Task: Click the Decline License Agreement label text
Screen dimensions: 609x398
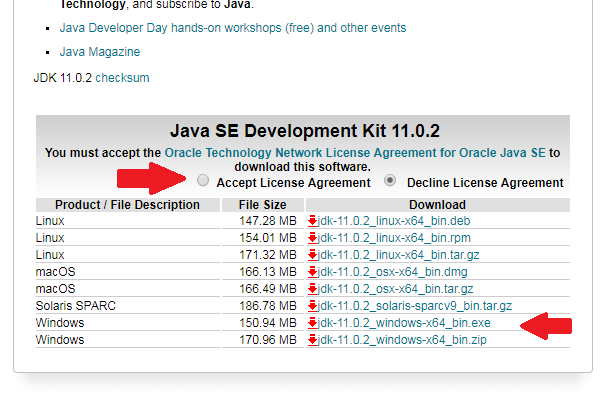Action: (485, 183)
